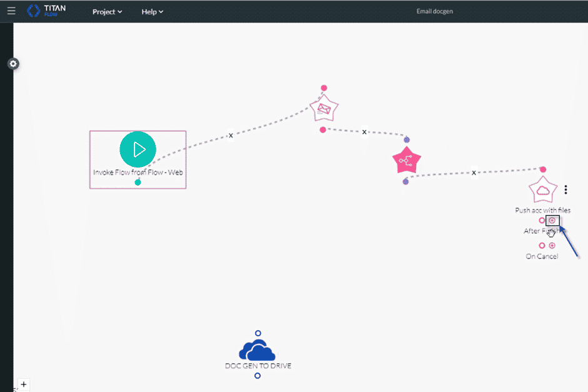The width and height of the screenshot is (588, 392).
Task: Delete connection between start node and email node
Action: tap(230, 135)
